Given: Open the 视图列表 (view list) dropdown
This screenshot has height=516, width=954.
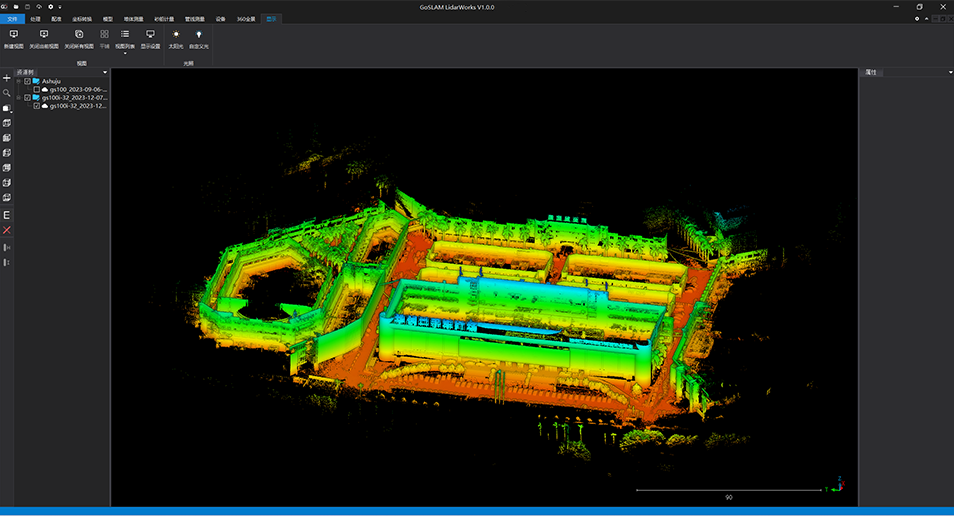Looking at the screenshot, I should 125,53.
